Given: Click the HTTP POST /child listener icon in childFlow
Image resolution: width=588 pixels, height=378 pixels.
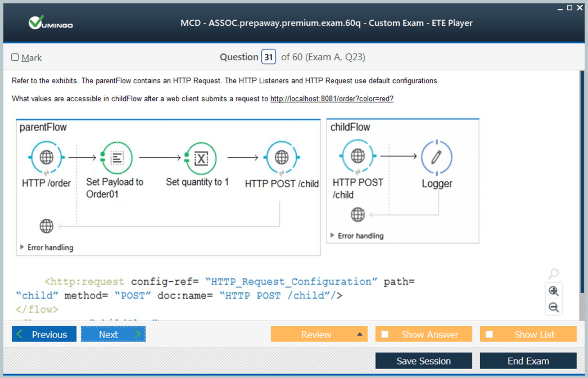Looking at the screenshot, I should (358, 156).
